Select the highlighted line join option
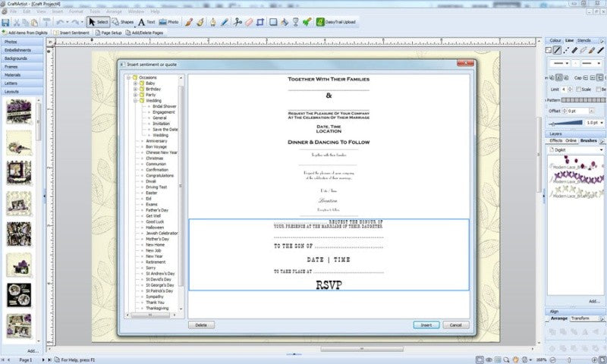Viewport: 607px width, 364px height. [558, 78]
